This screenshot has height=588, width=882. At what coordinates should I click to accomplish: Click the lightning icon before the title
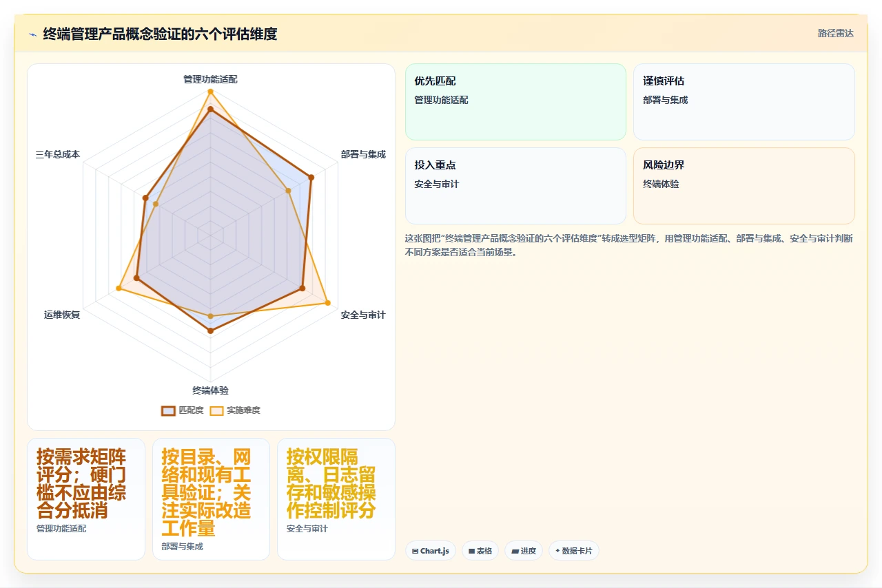32,34
